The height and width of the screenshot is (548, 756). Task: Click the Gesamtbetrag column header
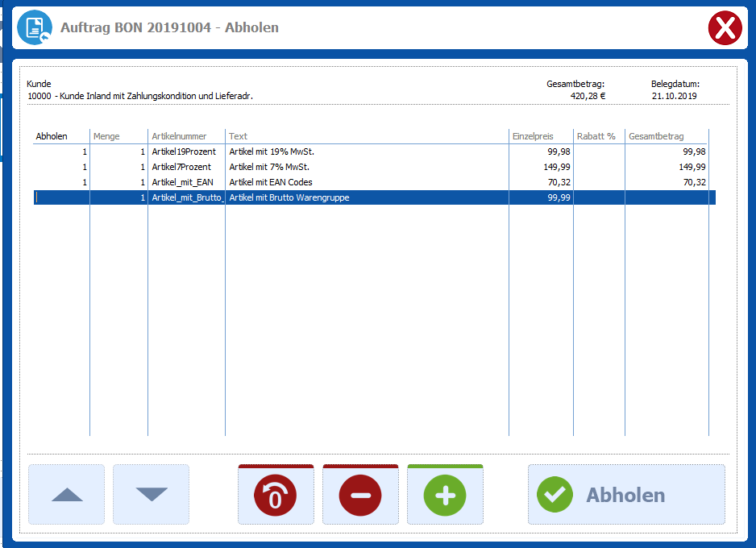pyautogui.click(x=656, y=136)
